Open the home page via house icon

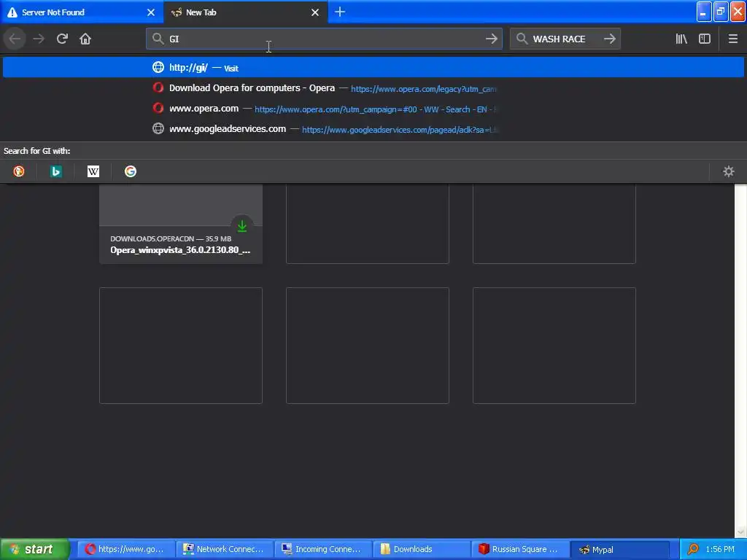(x=85, y=39)
